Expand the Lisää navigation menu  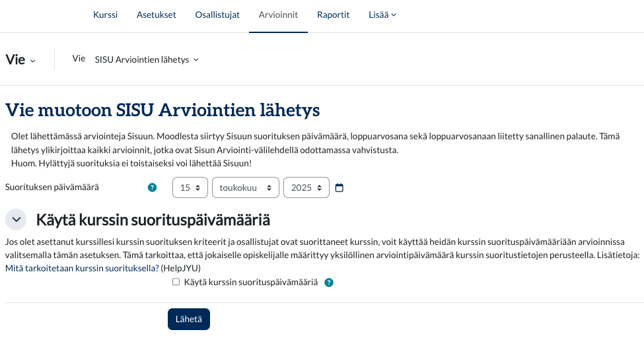382,15
